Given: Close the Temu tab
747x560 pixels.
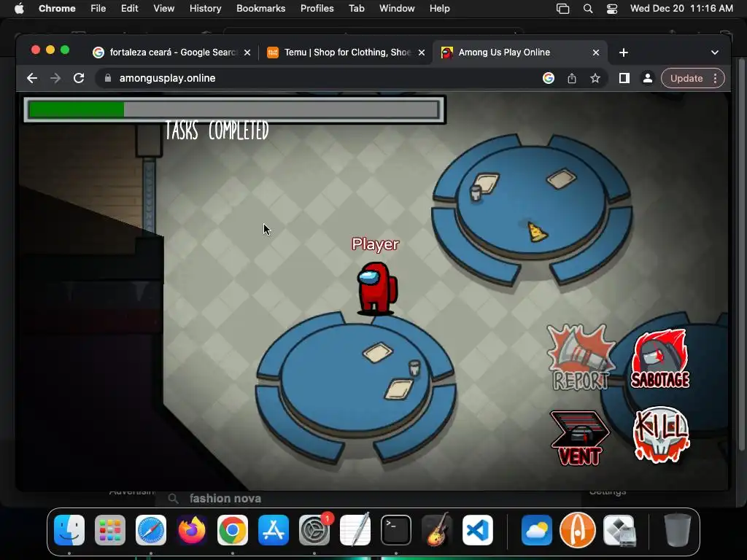Looking at the screenshot, I should 422,52.
